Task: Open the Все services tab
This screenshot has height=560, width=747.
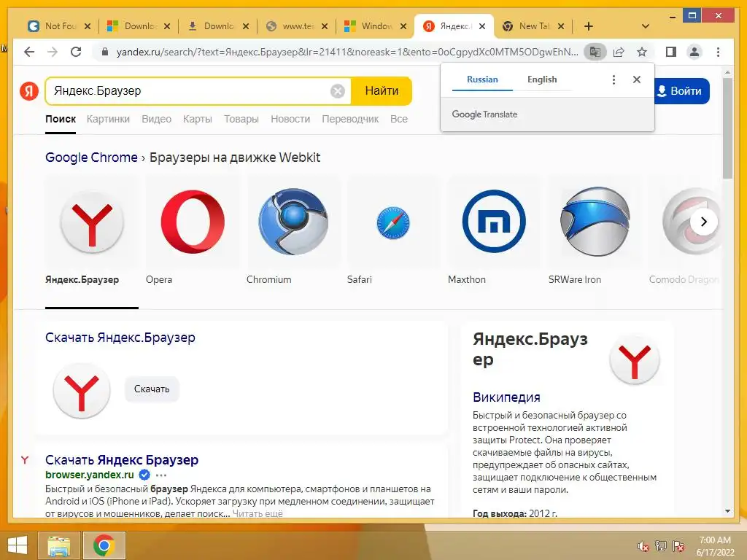Action: (x=399, y=119)
